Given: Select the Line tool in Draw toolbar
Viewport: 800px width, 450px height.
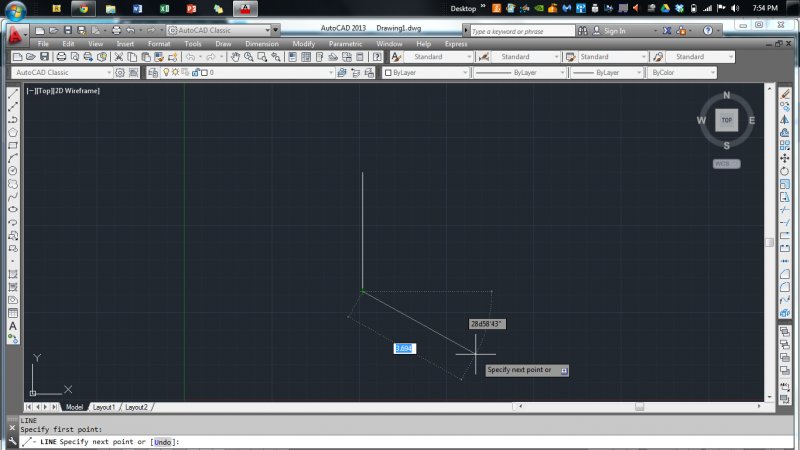Looking at the screenshot, I should click(x=13, y=94).
